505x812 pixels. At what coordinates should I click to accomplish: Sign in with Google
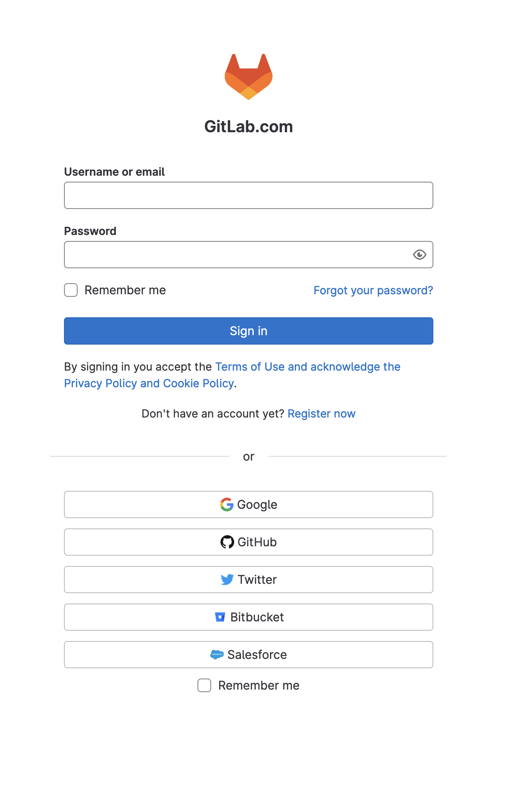click(x=249, y=505)
